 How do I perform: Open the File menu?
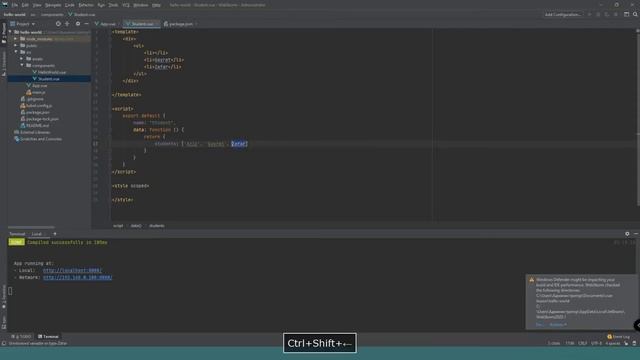tap(15, 5)
